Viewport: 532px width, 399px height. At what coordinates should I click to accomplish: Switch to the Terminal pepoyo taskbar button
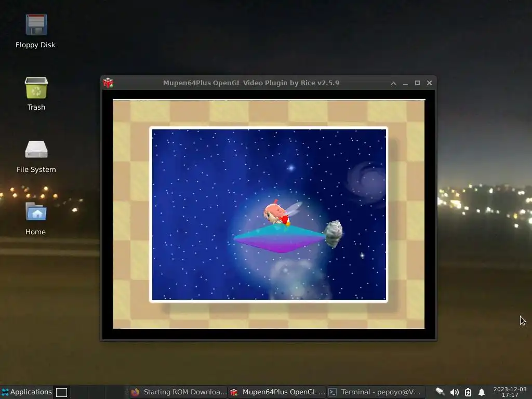point(375,392)
